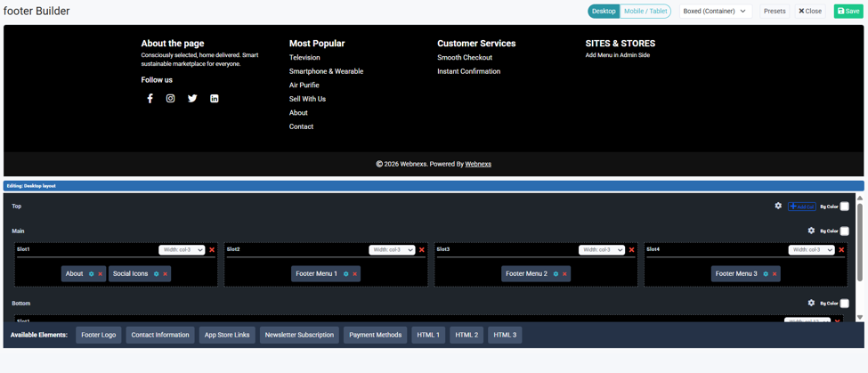Pick the HTML 2 element
The image size is (868, 373).
click(466, 335)
